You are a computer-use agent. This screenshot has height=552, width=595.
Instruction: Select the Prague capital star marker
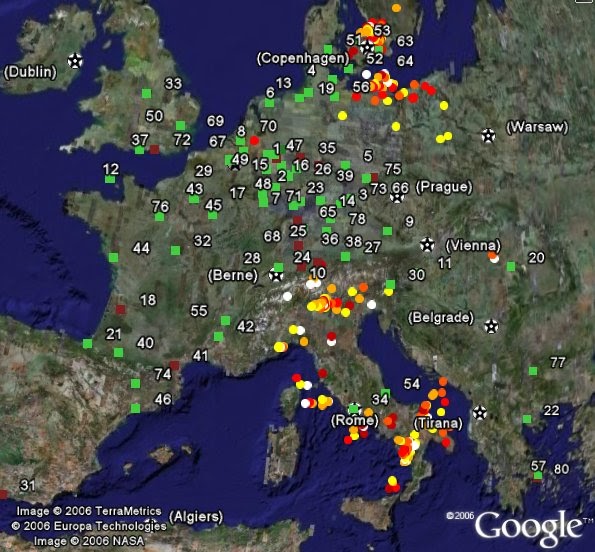(x=397, y=197)
